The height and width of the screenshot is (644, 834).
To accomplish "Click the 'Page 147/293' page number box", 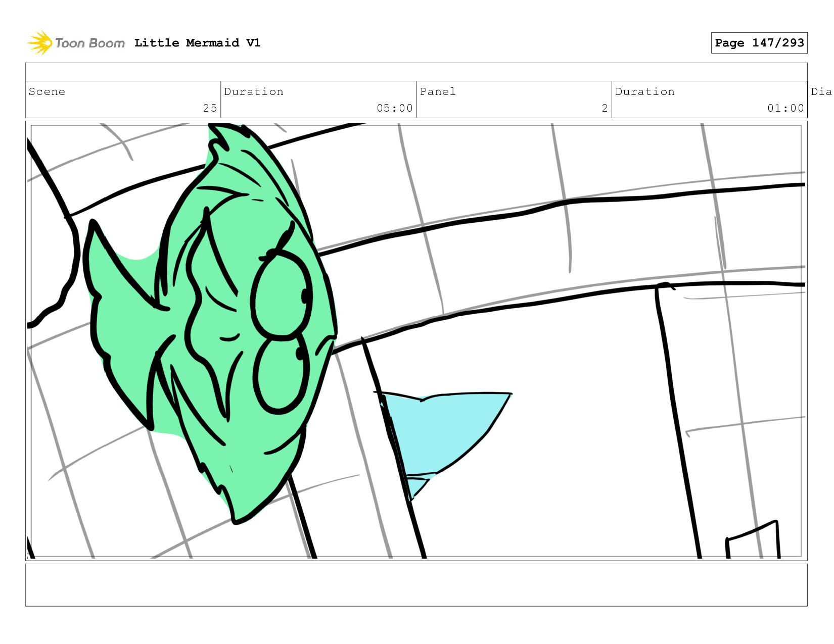I will (759, 43).
